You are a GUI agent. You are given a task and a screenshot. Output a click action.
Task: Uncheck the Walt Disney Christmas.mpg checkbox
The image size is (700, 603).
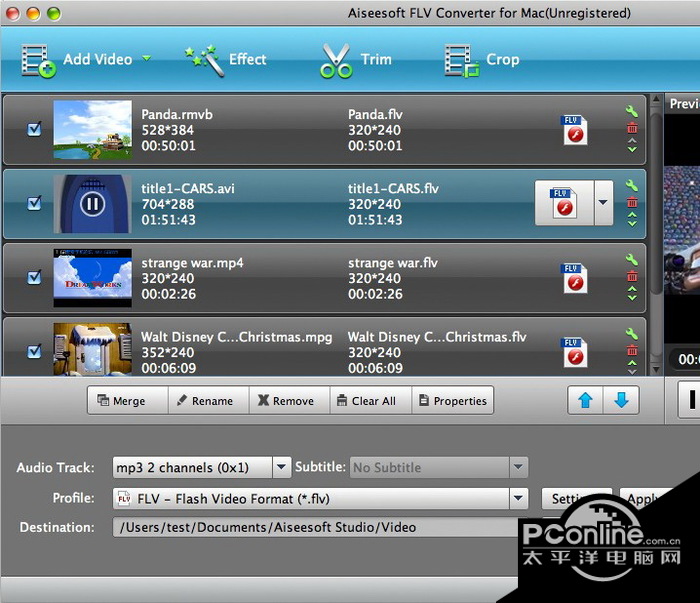click(34, 351)
